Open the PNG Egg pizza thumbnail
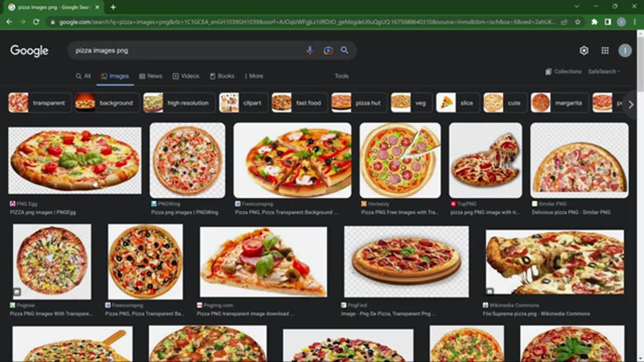Screen dimensions: 644x362 (75, 160)
